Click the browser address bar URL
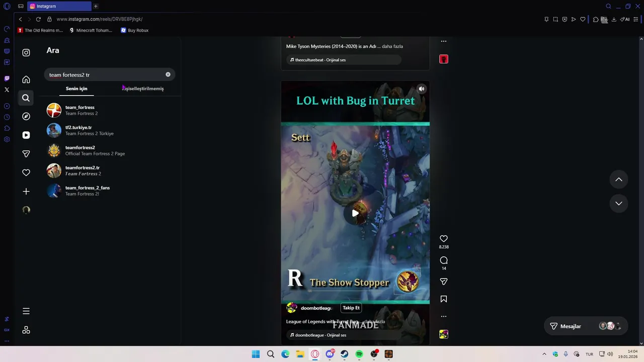The height and width of the screenshot is (362, 644). 100,19
